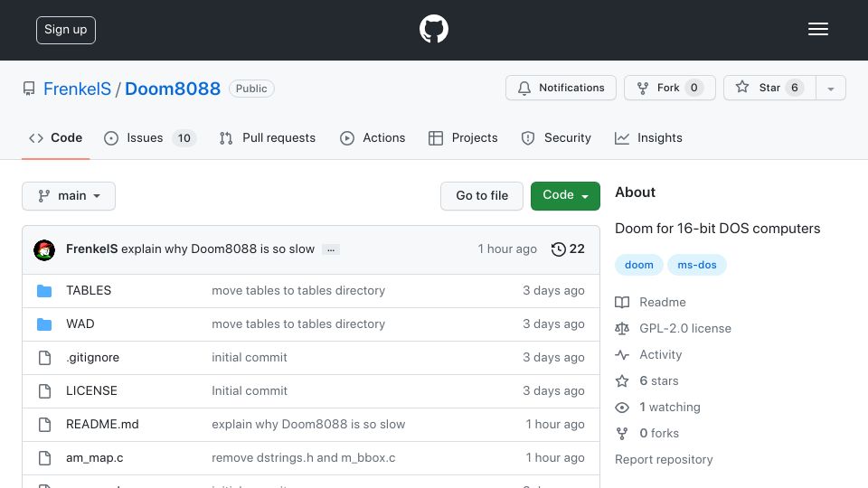868x488 pixels.
Task: Open the hamburger navigation menu
Action: (x=817, y=29)
